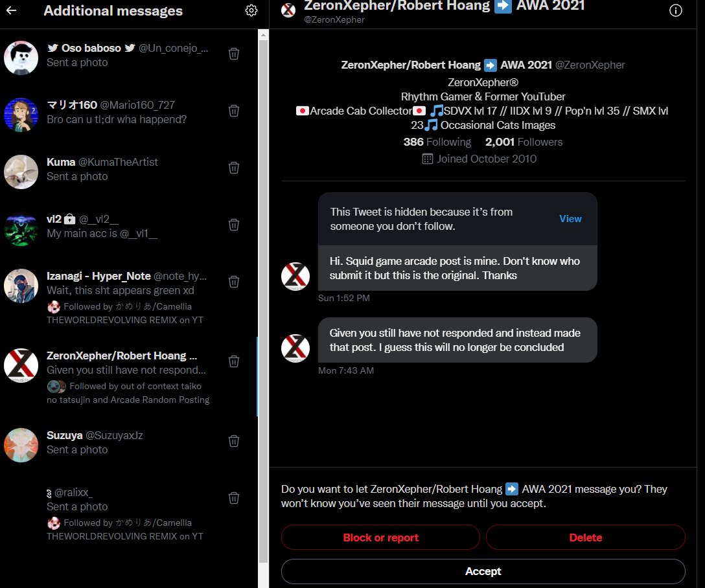Click 'Joined October 2010' text

point(487,159)
